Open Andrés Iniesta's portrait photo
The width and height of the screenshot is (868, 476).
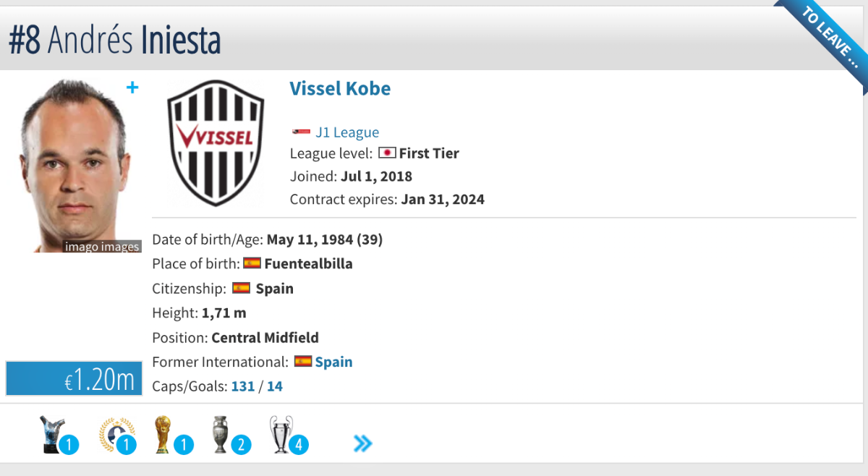point(74,166)
